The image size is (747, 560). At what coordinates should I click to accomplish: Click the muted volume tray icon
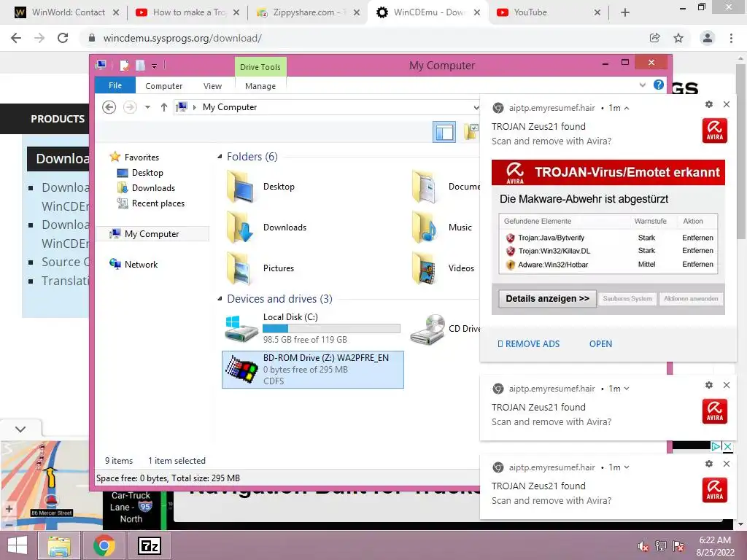(643, 545)
